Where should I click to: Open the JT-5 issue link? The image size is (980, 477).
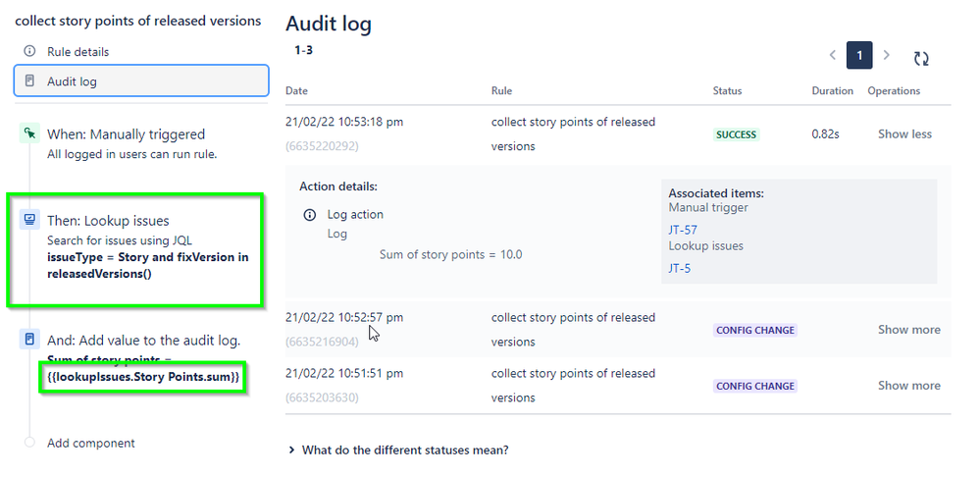(680, 268)
